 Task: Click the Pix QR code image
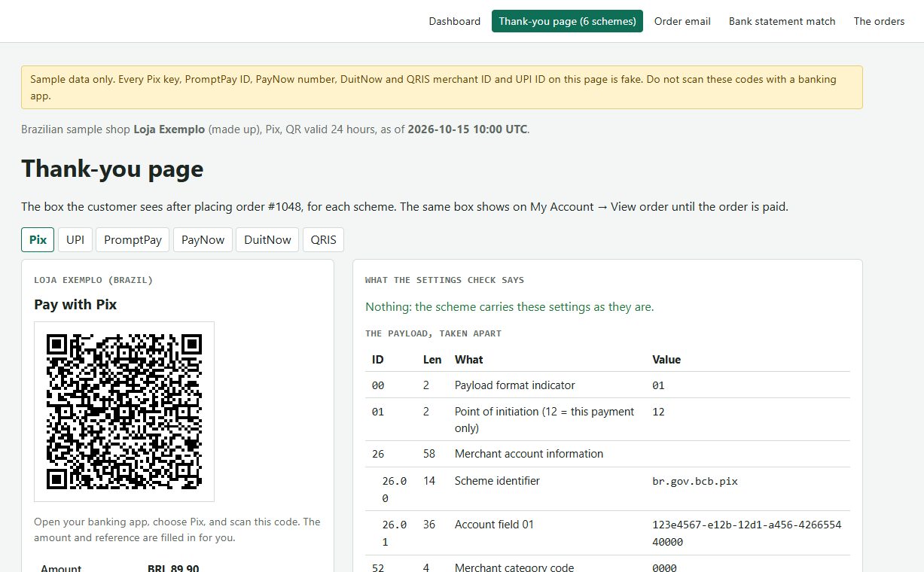pos(124,412)
